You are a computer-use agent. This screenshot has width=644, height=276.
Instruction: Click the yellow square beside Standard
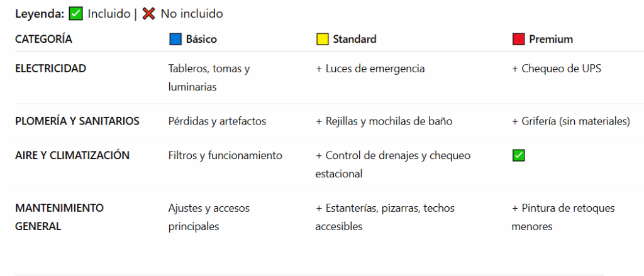(322, 39)
